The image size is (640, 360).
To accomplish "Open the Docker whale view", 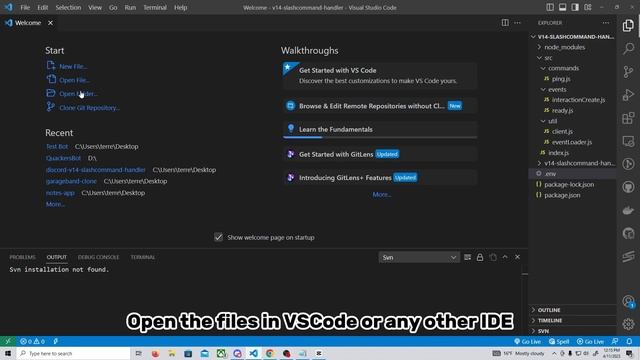I will [x=628, y=210].
